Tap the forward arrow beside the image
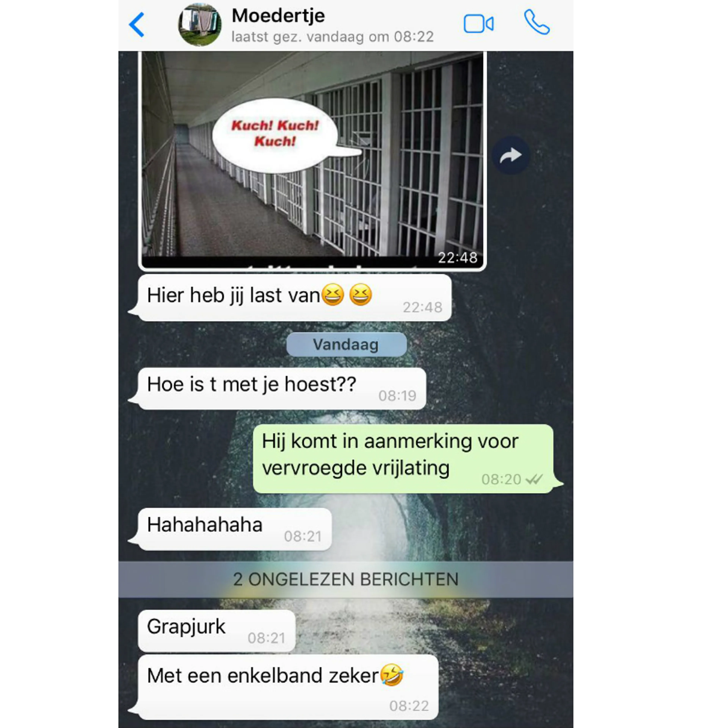The height and width of the screenshot is (728, 728). pos(511,155)
